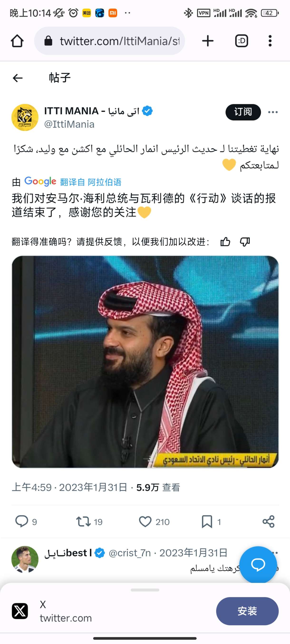
Task: Open the interview photo of the post
Action: coord(145,361)
